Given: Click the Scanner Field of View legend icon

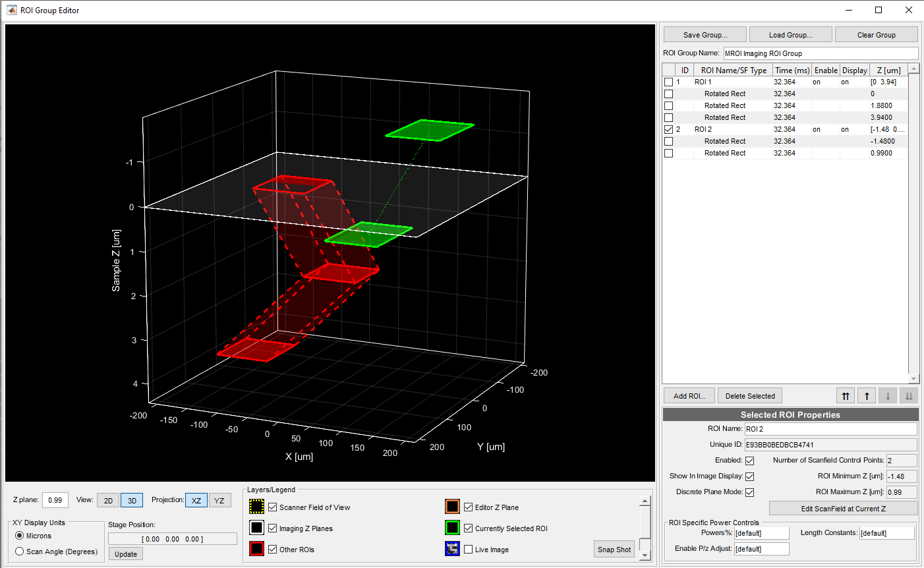Looking at the screenshot, I should (257, 507).
